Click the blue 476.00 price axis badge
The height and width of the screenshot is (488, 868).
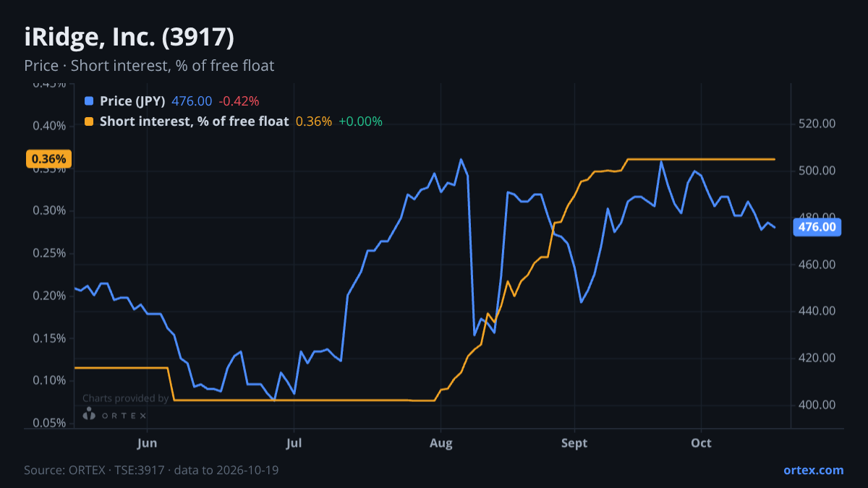coord(817,227)
